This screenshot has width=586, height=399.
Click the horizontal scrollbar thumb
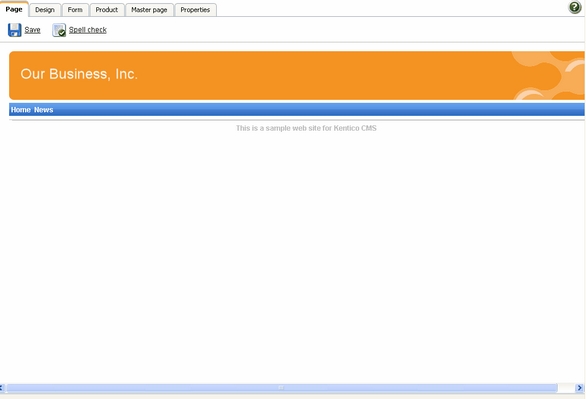click(x=282, y=388)
